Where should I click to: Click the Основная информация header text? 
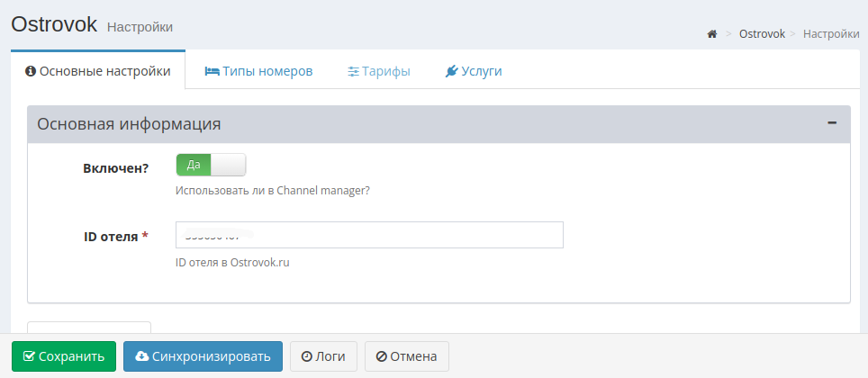129,124
